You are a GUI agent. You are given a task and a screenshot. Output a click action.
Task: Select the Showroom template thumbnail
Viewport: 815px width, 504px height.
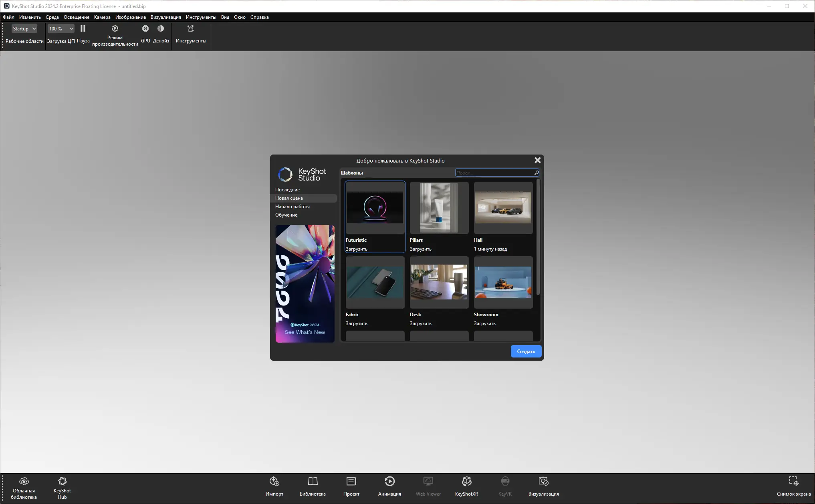pos(503,283)
